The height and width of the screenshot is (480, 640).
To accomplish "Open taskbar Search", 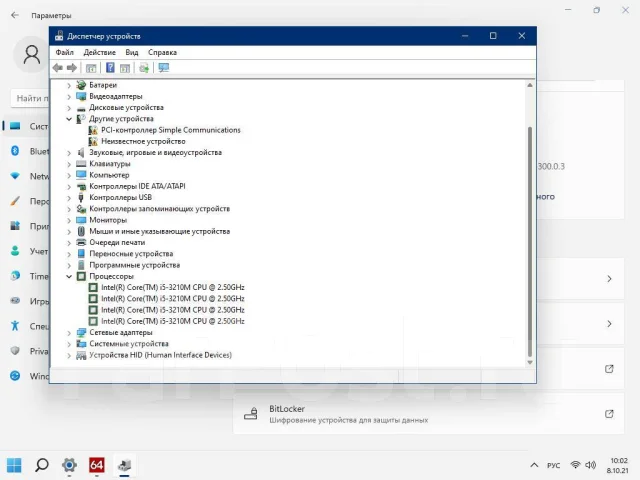I will [x=42, y=465].
